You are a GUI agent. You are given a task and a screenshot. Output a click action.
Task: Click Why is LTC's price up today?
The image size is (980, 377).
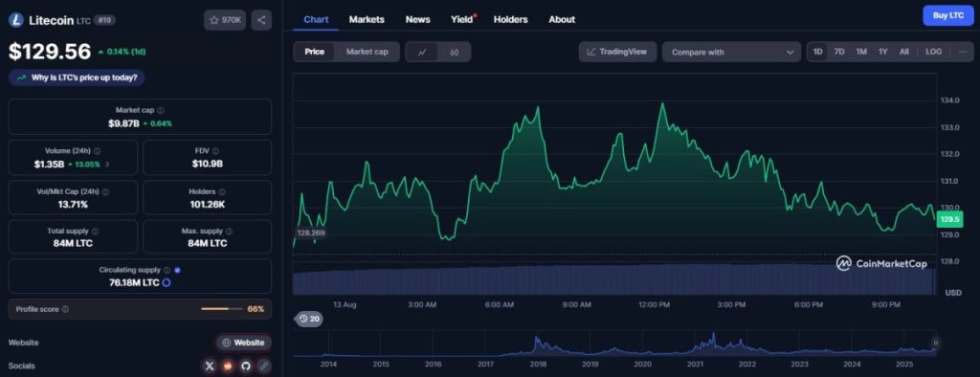point(77,78)
